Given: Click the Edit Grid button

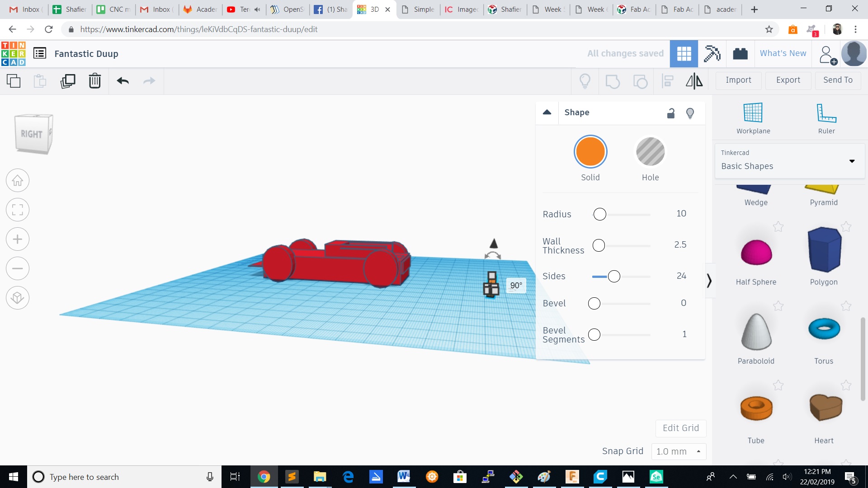Looking at the screenshot, I should click(680, 428).
